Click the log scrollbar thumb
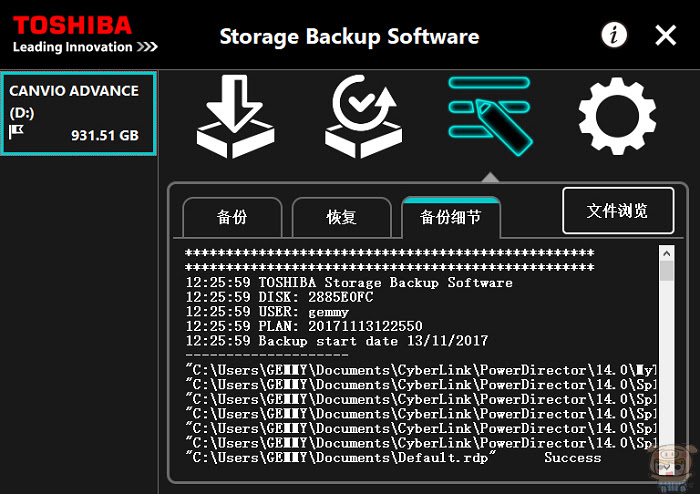The width and height of the screenshot is (700, 494). pos(667,271)
